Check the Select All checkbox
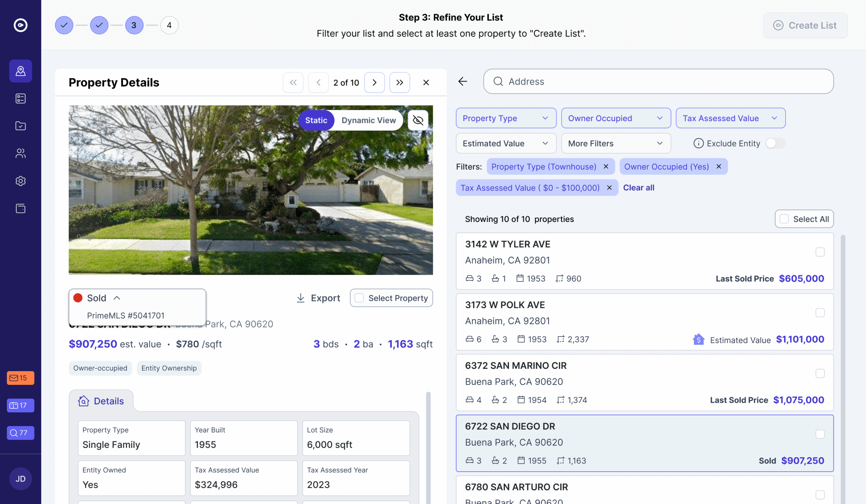Screen dimensions: 866x504 point(784,219)
